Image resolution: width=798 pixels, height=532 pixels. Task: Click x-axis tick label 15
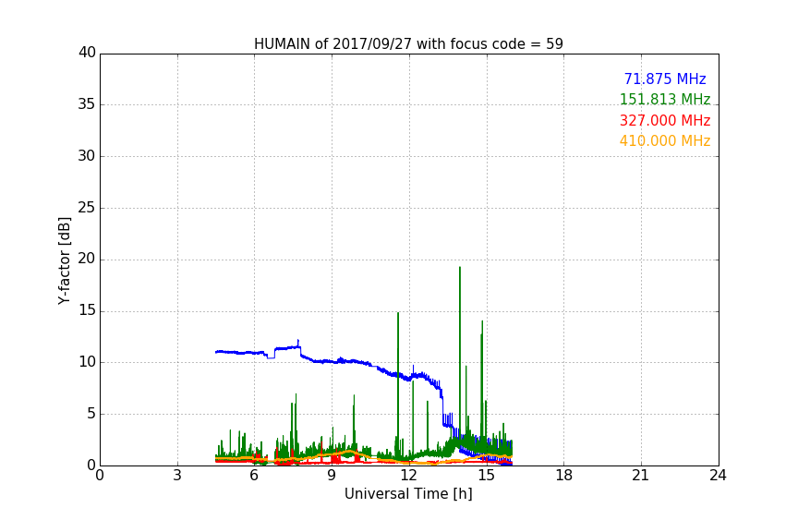pyautogui.click(x=487, y=476)
